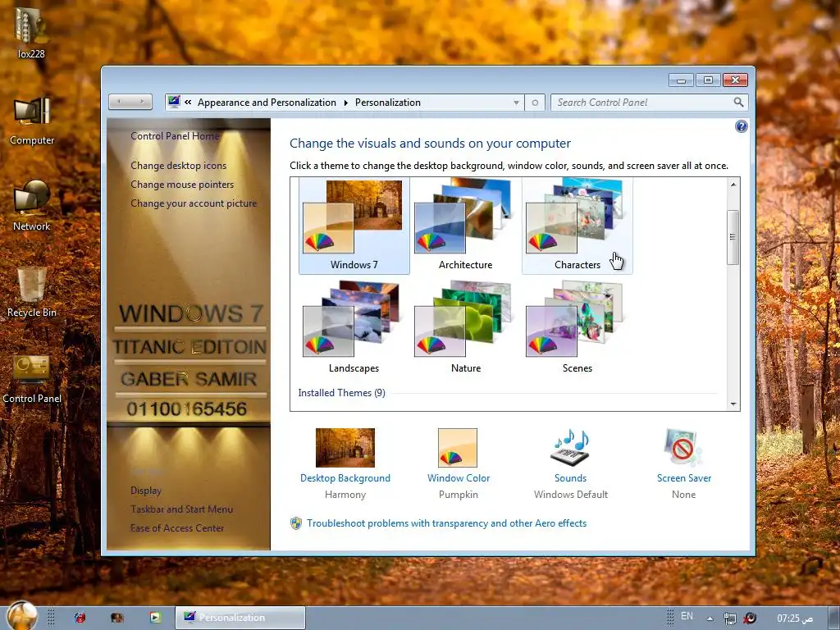Image resolution: width=840 pixels, height=630 pixels.
Task: Choose the Architecture theme
Action: (x=465, y=225)
